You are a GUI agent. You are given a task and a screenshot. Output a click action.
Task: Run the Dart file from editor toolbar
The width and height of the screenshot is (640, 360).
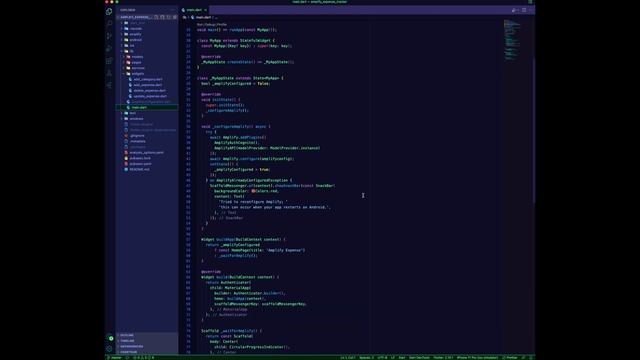click(515, 10)
